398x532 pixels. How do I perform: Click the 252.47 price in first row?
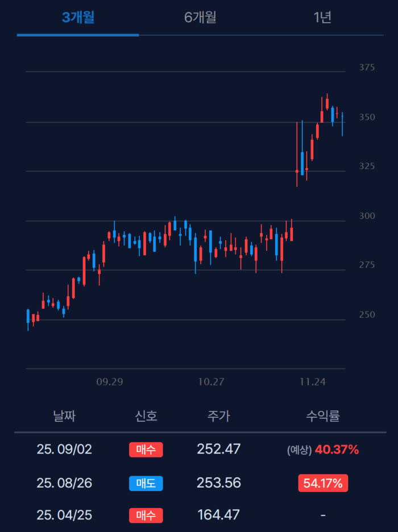218,449
